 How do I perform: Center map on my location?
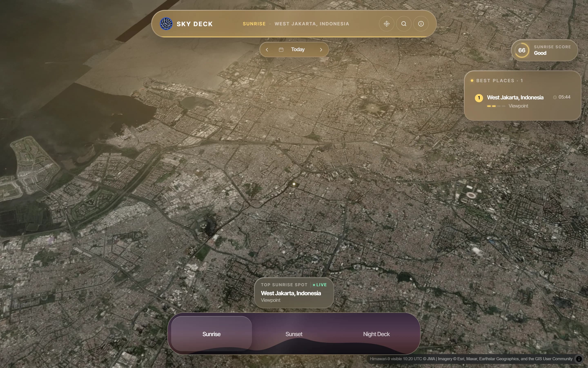[x=386, y=24]
